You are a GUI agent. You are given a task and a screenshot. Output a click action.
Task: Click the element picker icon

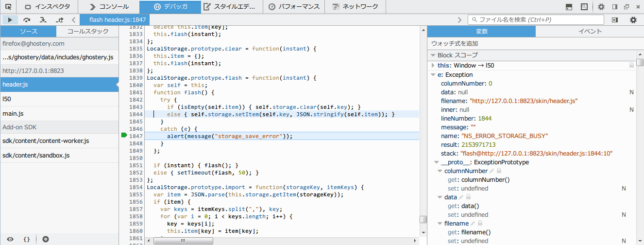coord(8,7)
